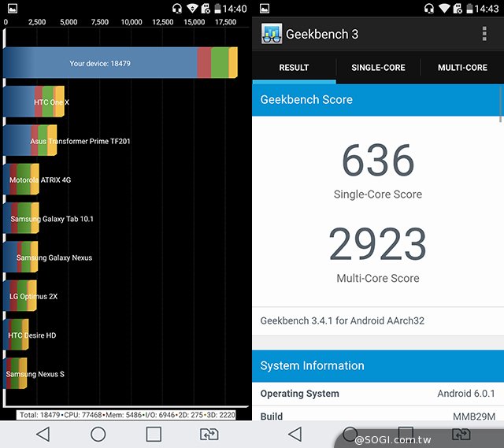Tap the single-core score 636

click(x=378, y=160)
